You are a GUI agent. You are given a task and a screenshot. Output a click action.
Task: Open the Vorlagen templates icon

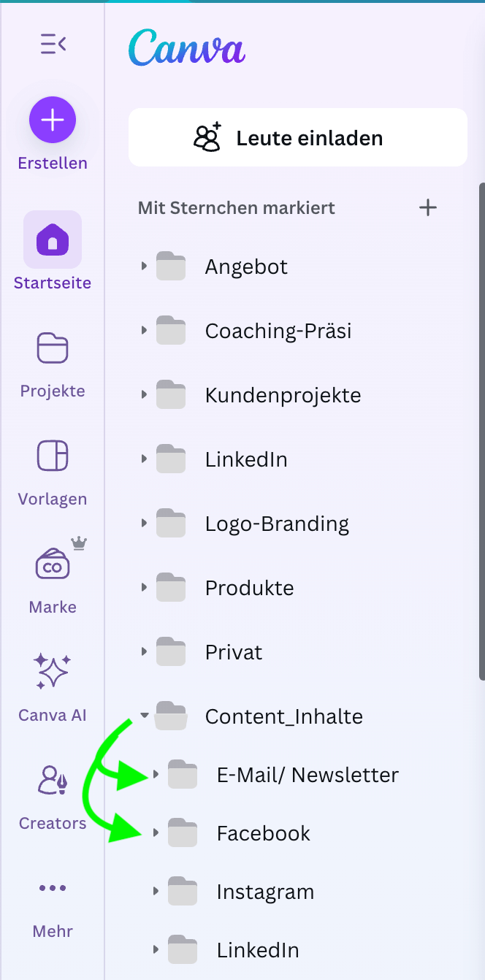point(53,456)
